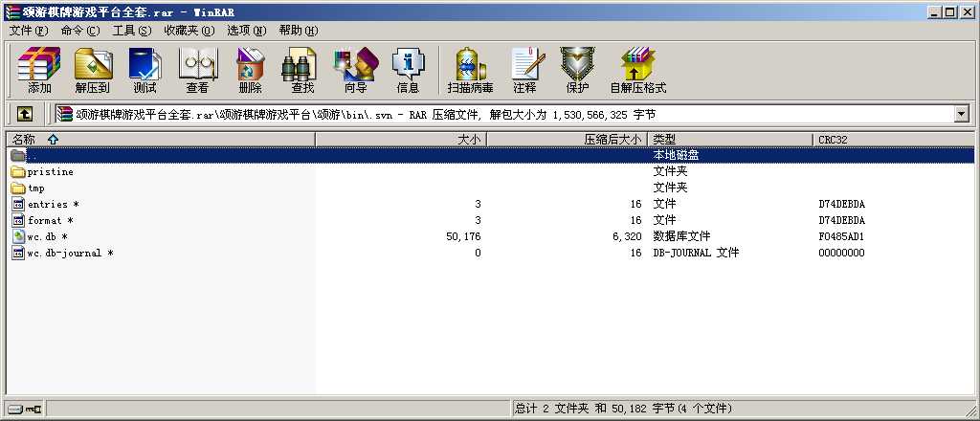Click the 6,320 compressed size value
Image resolution: width=980 pixels, height=421 pixels.
coord(628,236)
